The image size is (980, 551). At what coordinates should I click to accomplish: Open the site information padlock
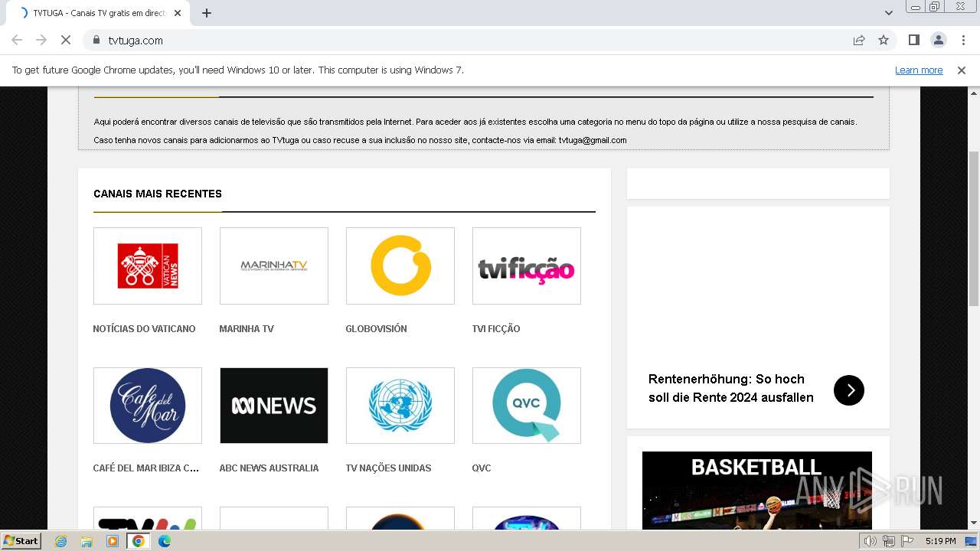[x=96, y=40]
